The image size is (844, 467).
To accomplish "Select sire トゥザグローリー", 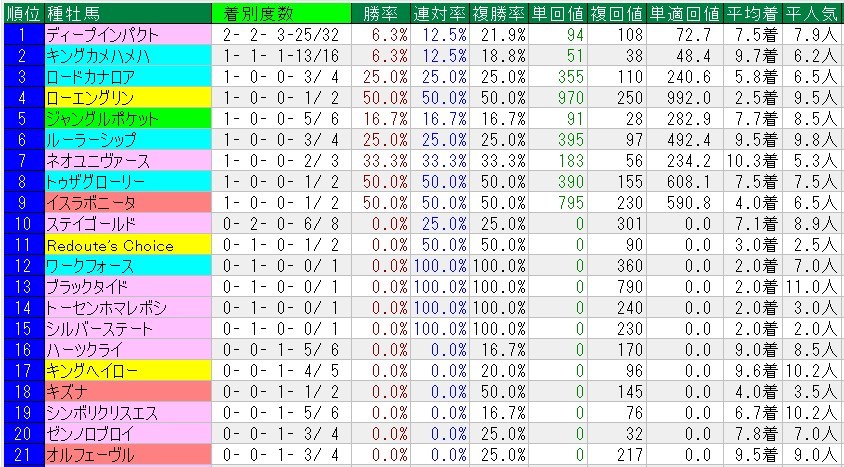I will (x=128, y=182).
